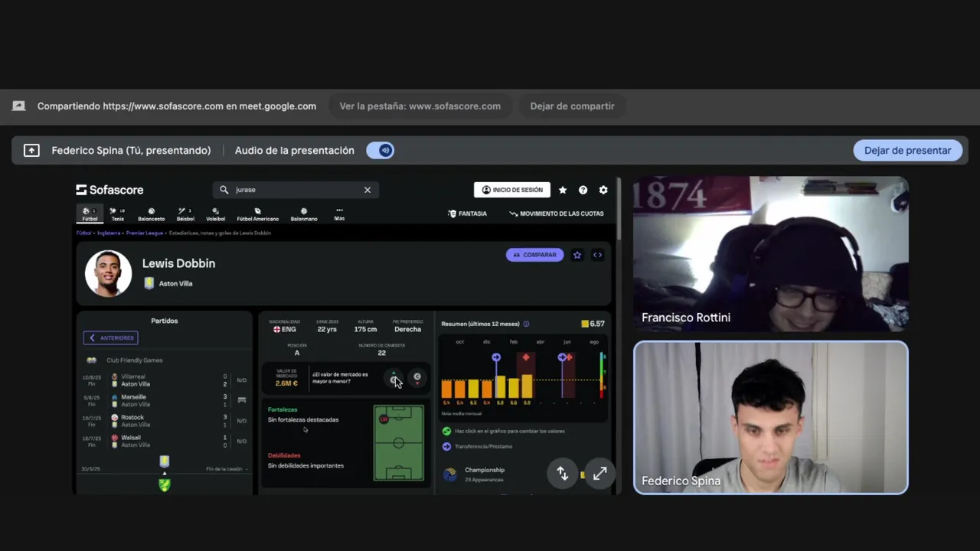Open the embed code icon
980x551 pixels.
pyautogui.click(x=597, y=255)
